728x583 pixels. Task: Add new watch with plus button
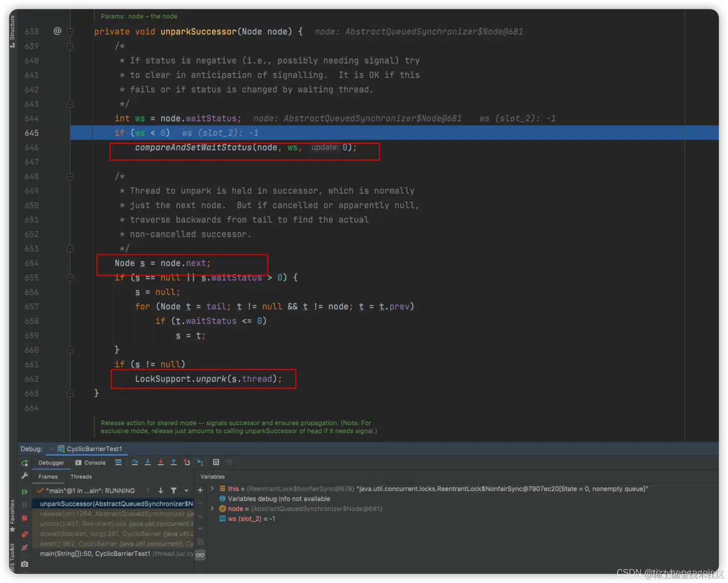[x=200, y=490]
